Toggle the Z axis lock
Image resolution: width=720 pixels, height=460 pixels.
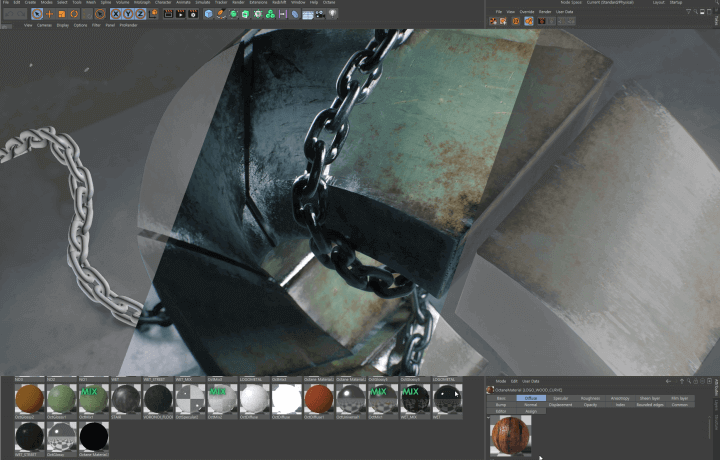click(x=140, y=14)
